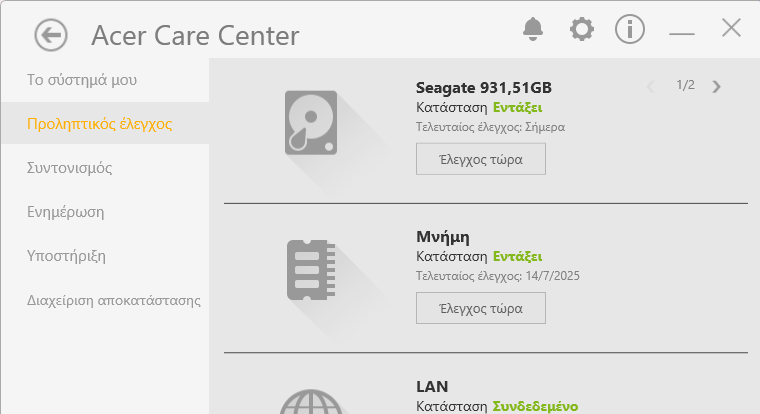Open Διαχείριση αποκατάστασης section
760x414 pixels.
pyautogui.click(x=113, y=300)
